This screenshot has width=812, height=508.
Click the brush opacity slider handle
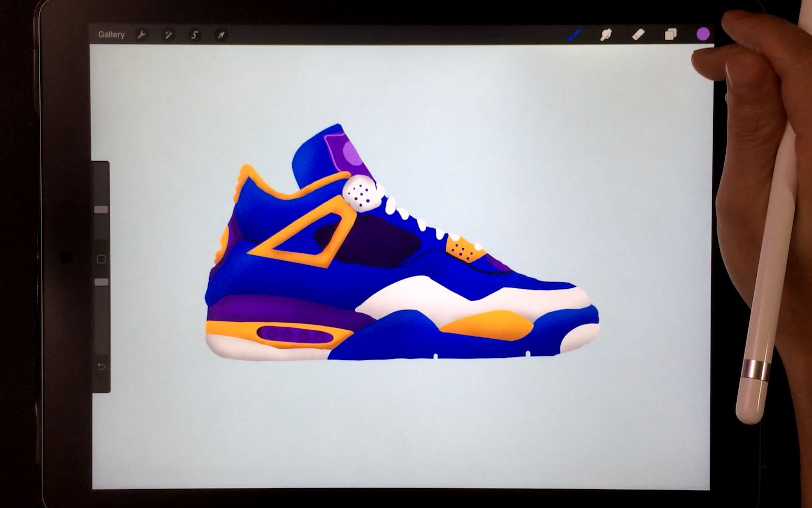point(101,282)
